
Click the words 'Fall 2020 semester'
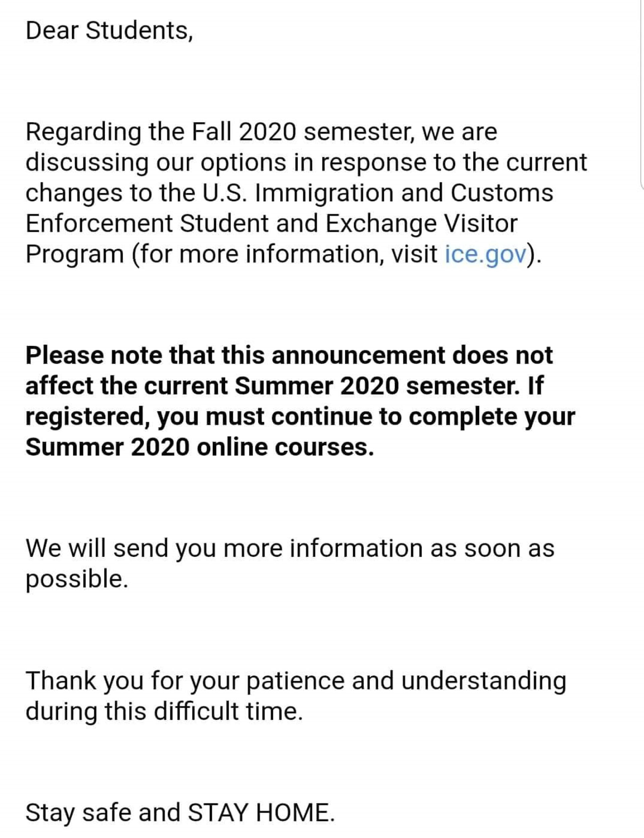pos(303,132)
